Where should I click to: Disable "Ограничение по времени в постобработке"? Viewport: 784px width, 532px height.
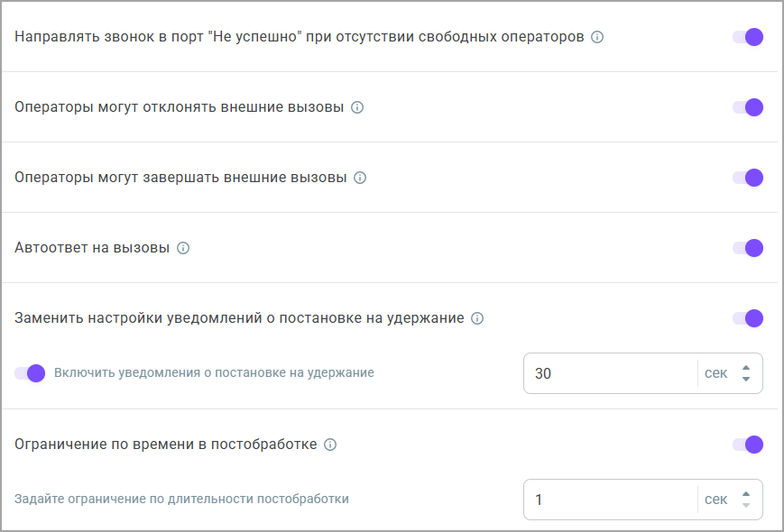pyautogui.click(x=746, y=444)
